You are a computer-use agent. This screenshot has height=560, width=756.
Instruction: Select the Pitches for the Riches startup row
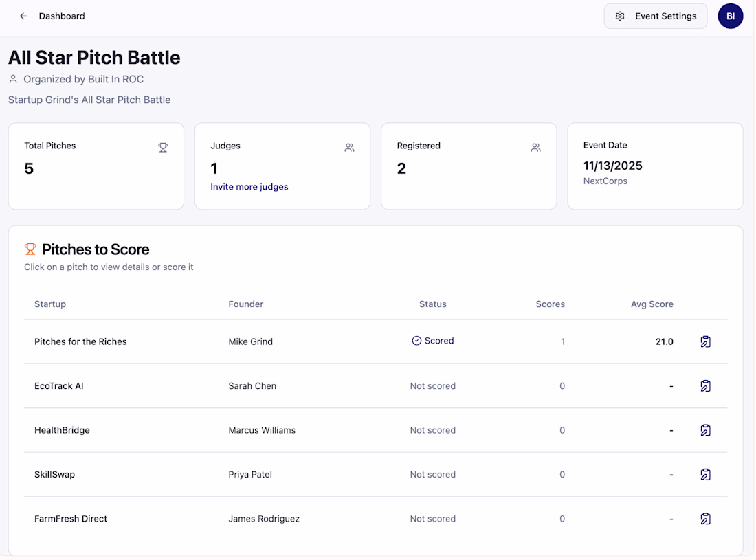[80, 341]
